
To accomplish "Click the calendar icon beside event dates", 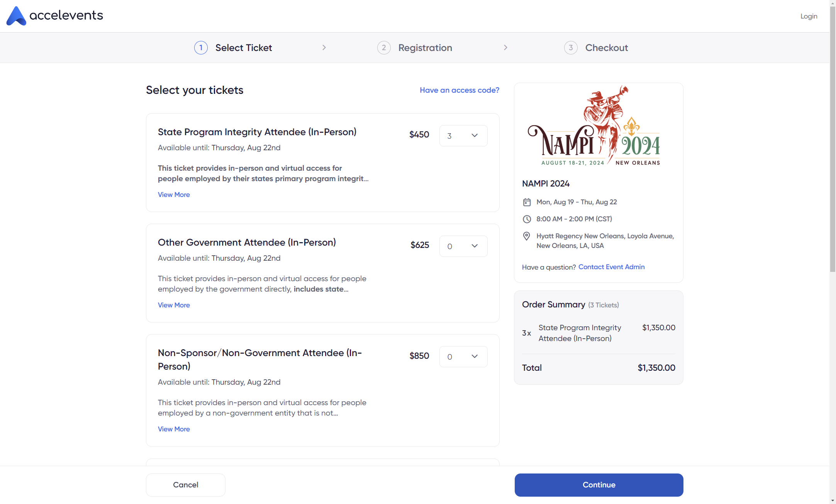I will click(527, 202).
